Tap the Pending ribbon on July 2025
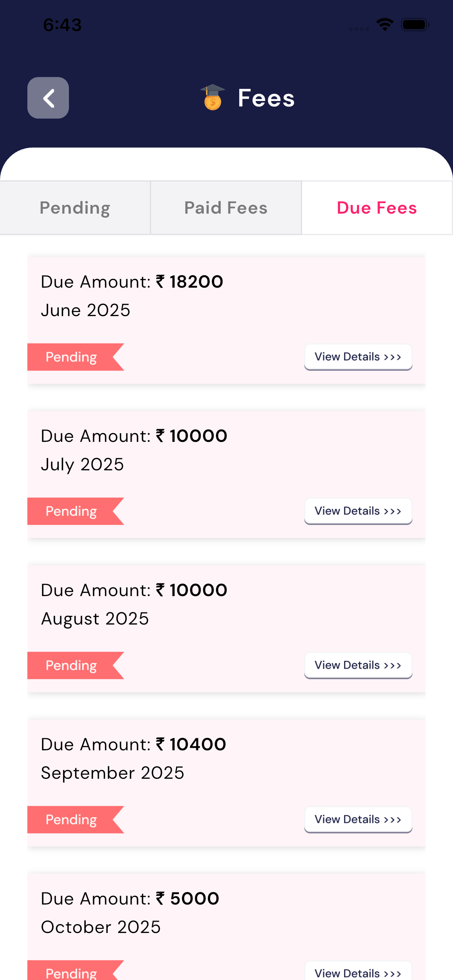Screen dimensions: 453x980 point(71,511)
